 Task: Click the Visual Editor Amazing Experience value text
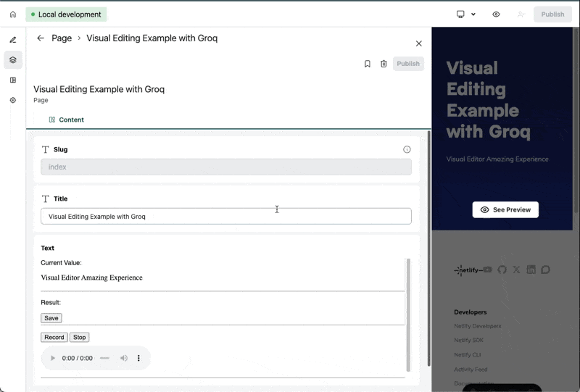tap(91, 278)
